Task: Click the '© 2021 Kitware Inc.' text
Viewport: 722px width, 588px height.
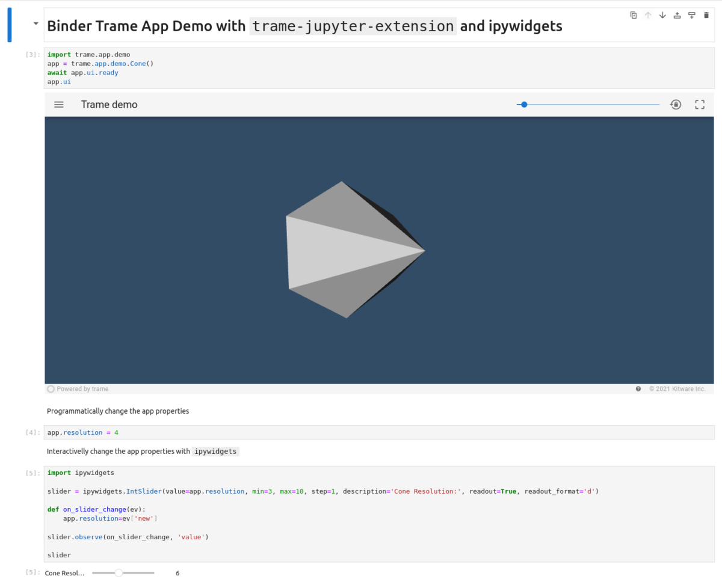Action: pyautogui.click(x=677, y=389)
